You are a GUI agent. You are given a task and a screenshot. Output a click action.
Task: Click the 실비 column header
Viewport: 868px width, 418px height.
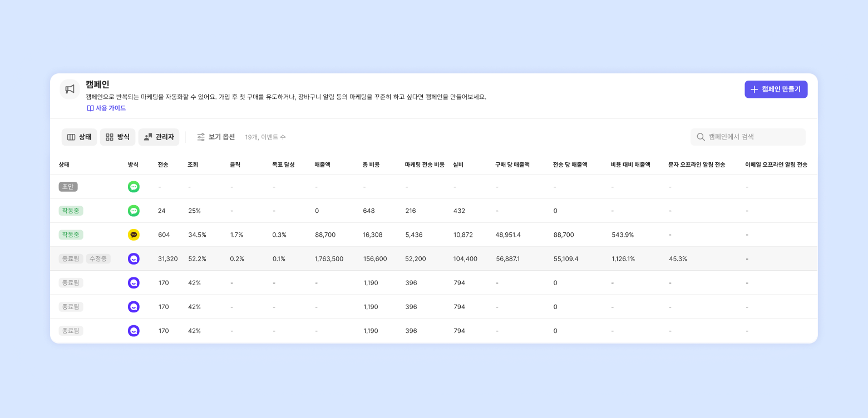pyautogui.click(x=458, y=165)
